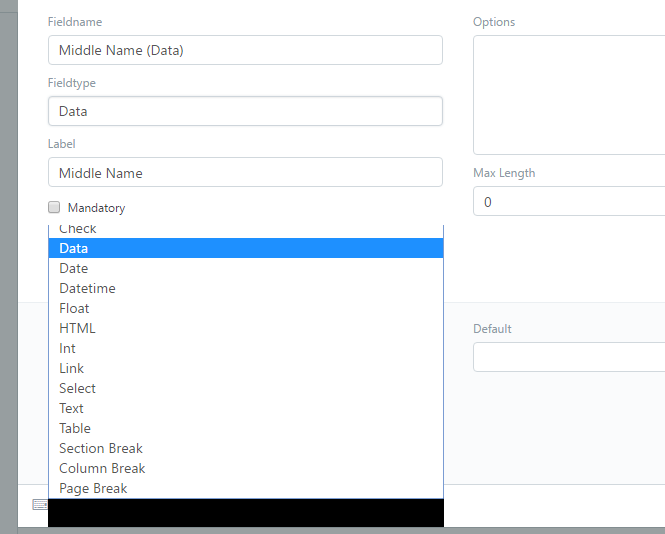Choose Check from the fieldtype list

246,230
